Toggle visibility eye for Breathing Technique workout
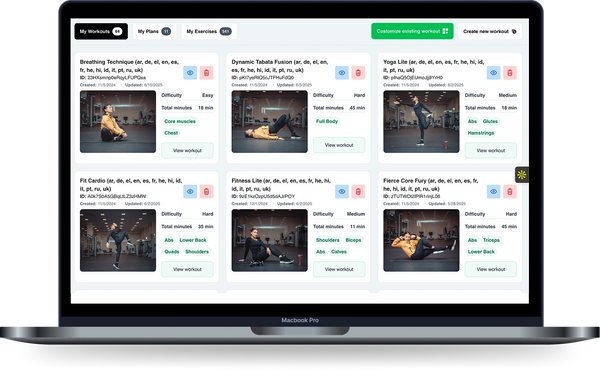This screenshot has height=371, width=600. tap(190, 73)
